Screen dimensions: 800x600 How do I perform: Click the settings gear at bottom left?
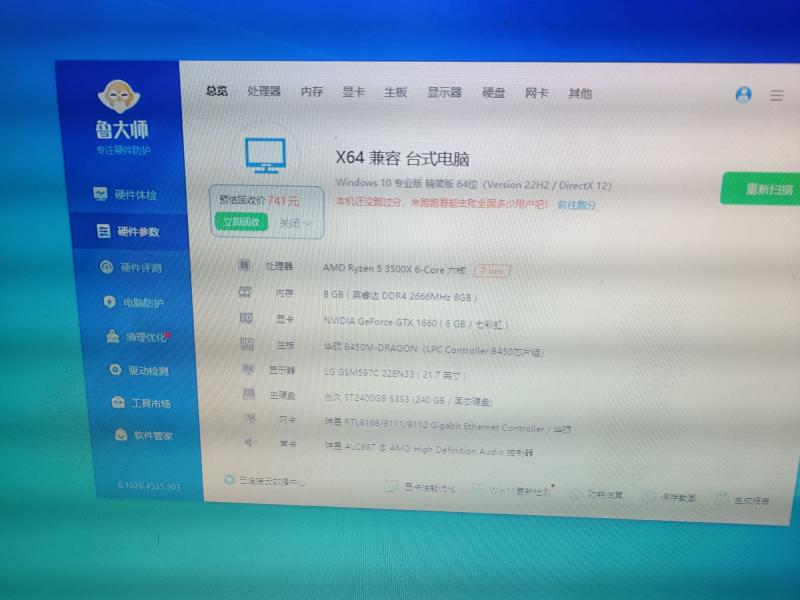(229, 480)
